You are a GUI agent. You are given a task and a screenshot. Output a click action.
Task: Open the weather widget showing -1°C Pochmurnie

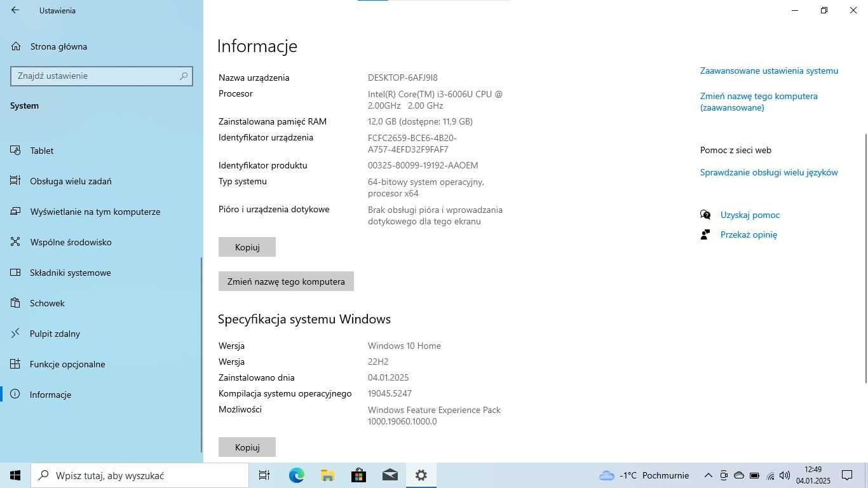click(x=644, y=475)
